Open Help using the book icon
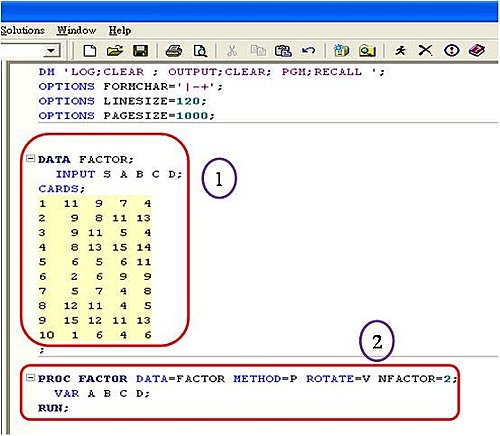The width and height of the screenshot is (500, 436). pos(477,51)
